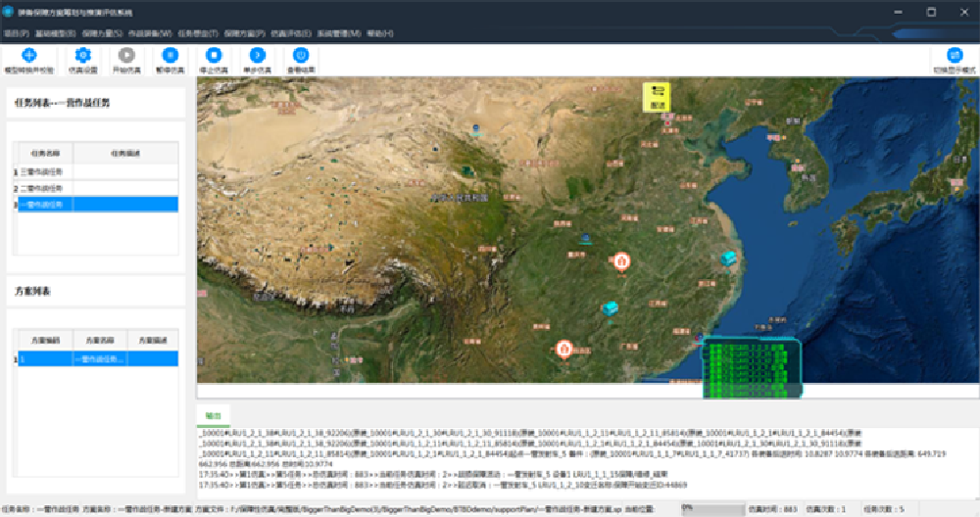Open the yellow 图层 layer button on map
Viewport: 980px width, 517px height.
(656, 96)
